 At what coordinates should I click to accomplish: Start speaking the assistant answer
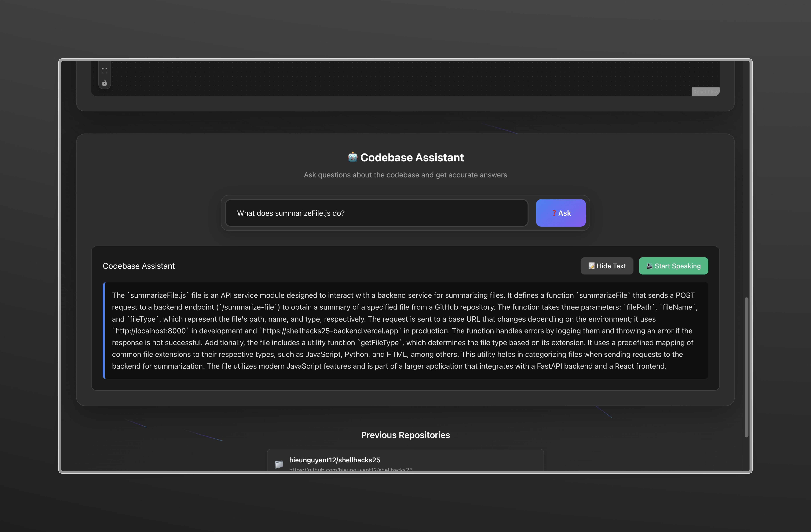pos(673,266)
